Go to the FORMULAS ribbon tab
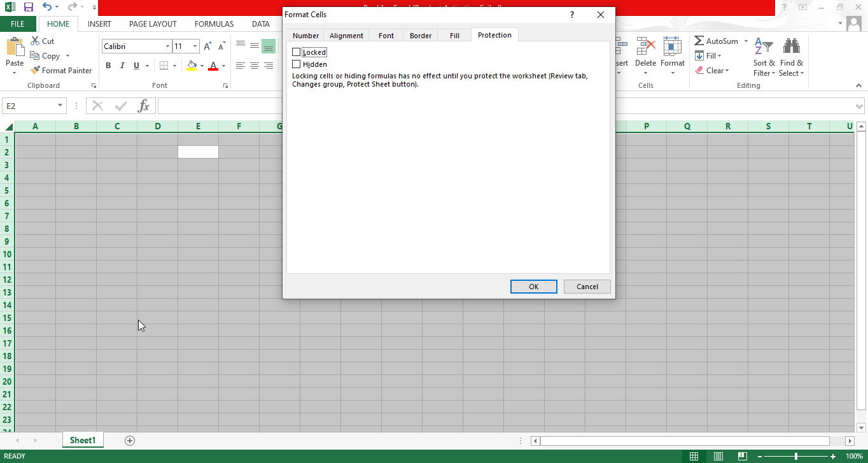Image resolution: width=868 pixels, height=463 pixels. pyautogui.click(x=214, y=24)
